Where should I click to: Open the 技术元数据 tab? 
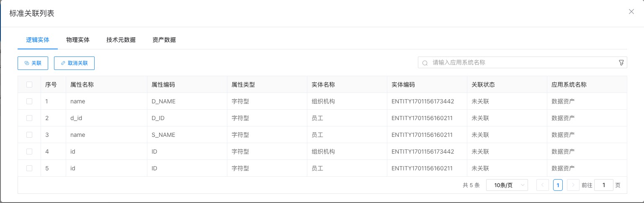[x=121, y=40]
